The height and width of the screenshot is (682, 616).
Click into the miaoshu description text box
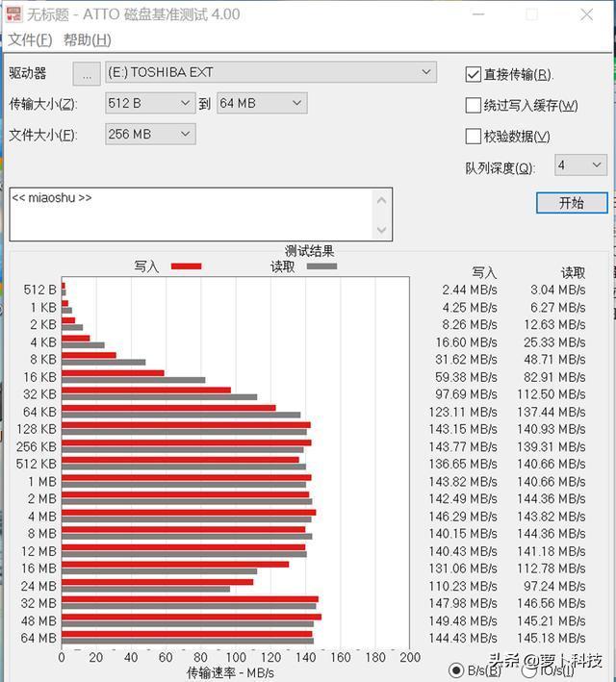coord(192,214)
